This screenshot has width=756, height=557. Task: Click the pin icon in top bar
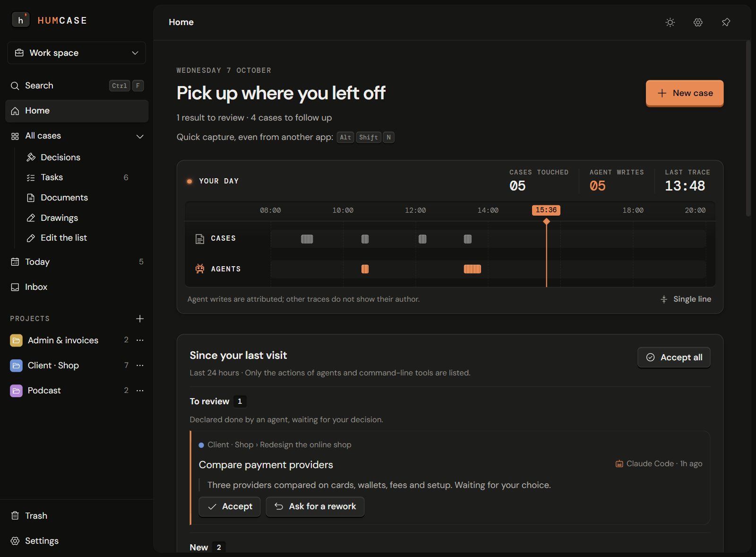click(726, 22)
